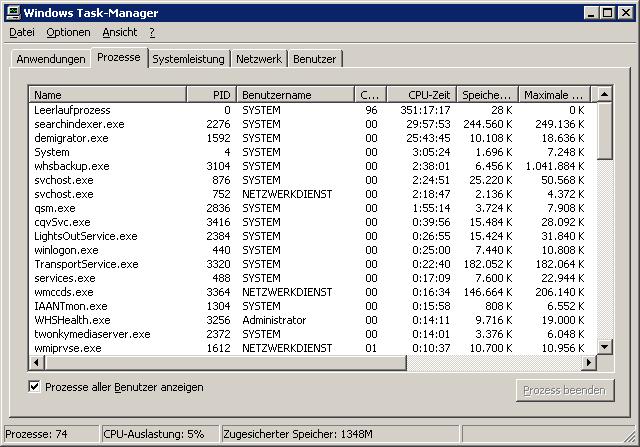
Task: Switch to the Systemleistung tab
Action: (188, 59)
